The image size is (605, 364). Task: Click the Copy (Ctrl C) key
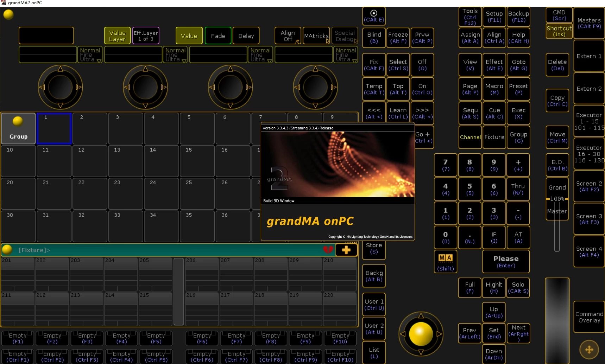[557, 101]
